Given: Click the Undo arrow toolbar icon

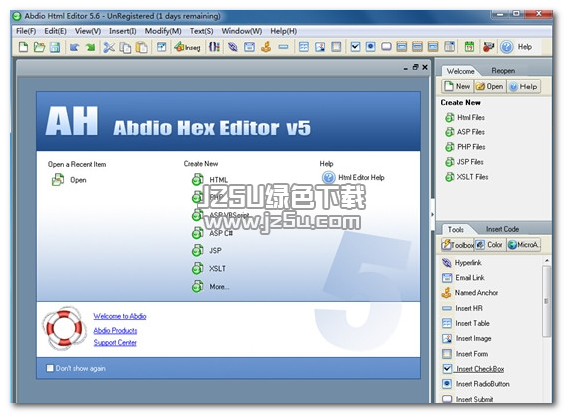Looking at the screenshot, I should click(x=74, y=47).
